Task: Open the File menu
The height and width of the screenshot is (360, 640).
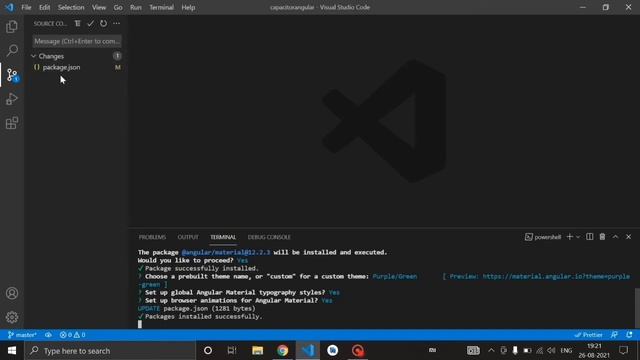Action: pyautogui.click(x=27, y=7)
